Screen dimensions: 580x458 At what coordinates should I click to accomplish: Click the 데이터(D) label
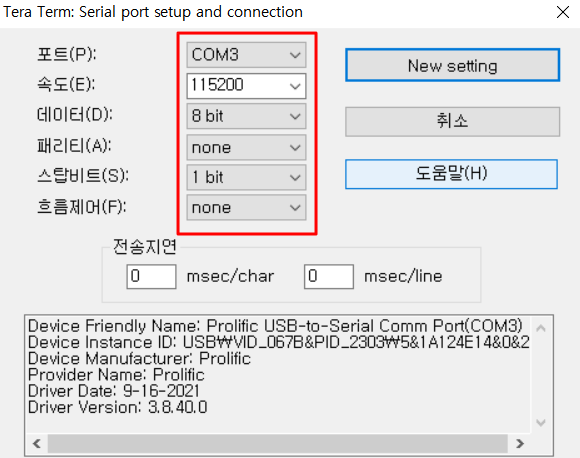point(75,115)
